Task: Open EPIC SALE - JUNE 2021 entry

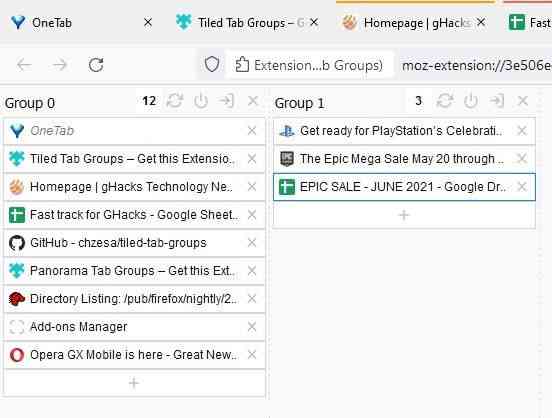Action: pyautogui.click(x=404, y=187)
